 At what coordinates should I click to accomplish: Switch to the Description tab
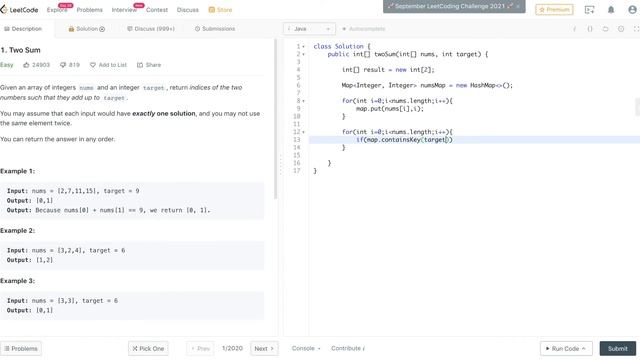coord(23,29)
